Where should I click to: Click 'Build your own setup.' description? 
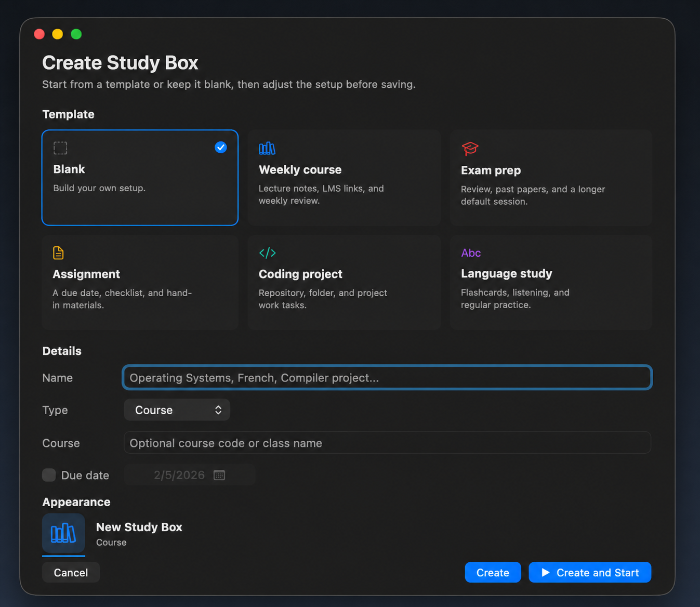tap(99, 188)
